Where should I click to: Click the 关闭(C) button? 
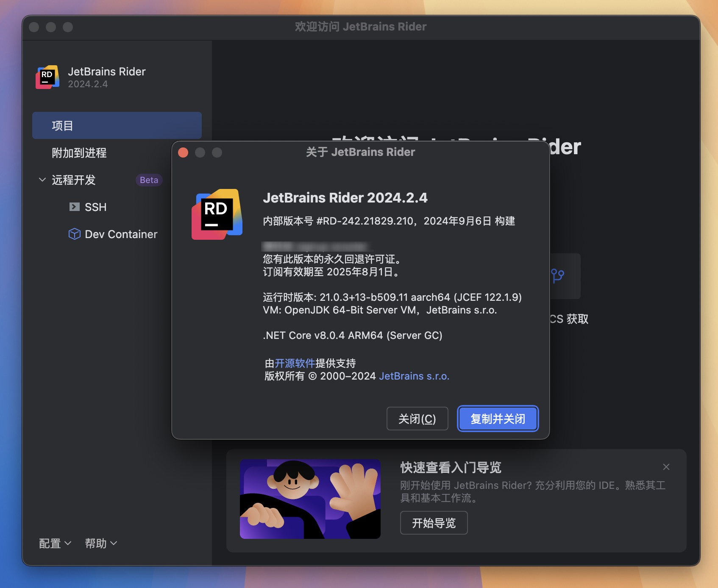point(417,419)
